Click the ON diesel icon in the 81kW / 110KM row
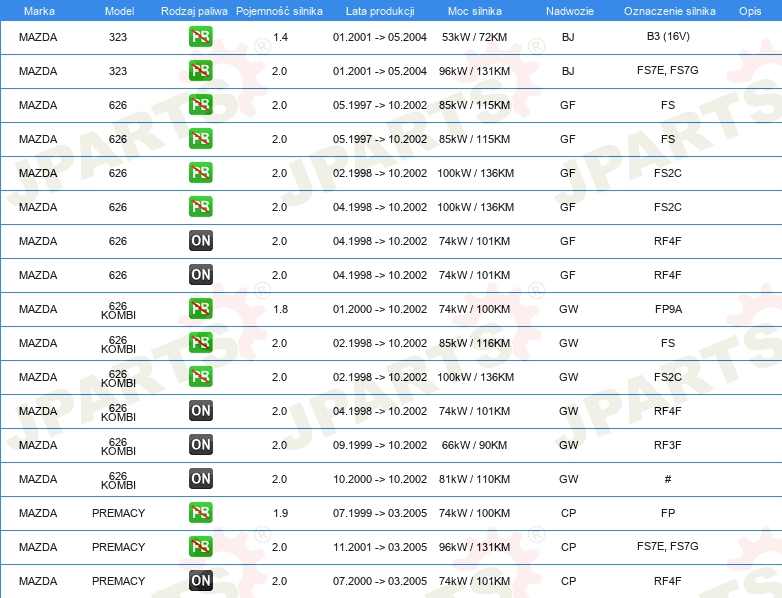Image resolution: width=782 pixels, height=598 pixels. pyautogui.click(x=200, y=479)
